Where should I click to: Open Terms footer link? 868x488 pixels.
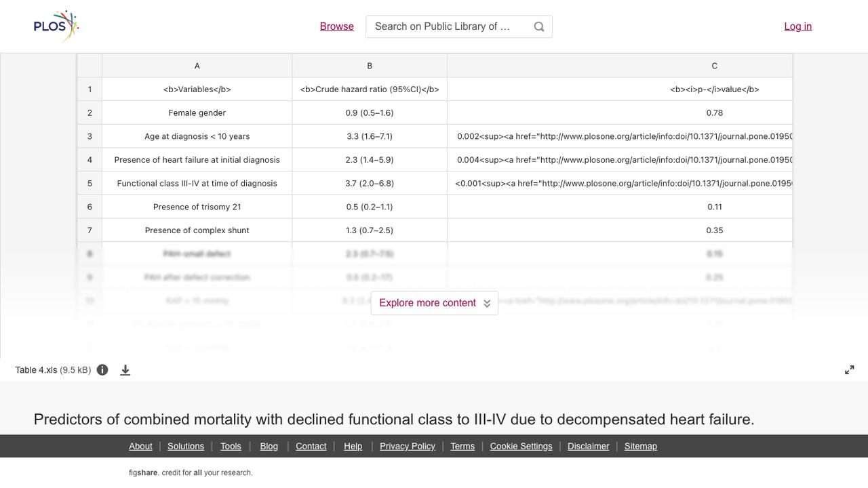(x=462, y=446)
